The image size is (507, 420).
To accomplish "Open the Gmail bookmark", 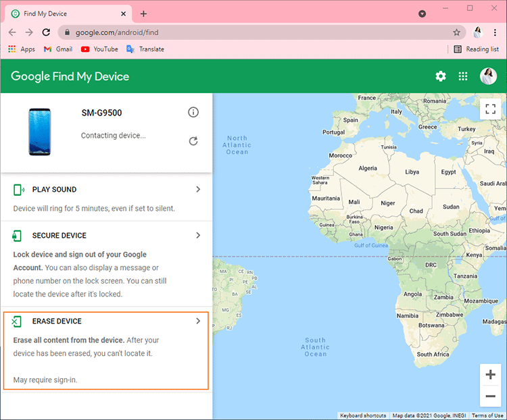I will point(58,49).
